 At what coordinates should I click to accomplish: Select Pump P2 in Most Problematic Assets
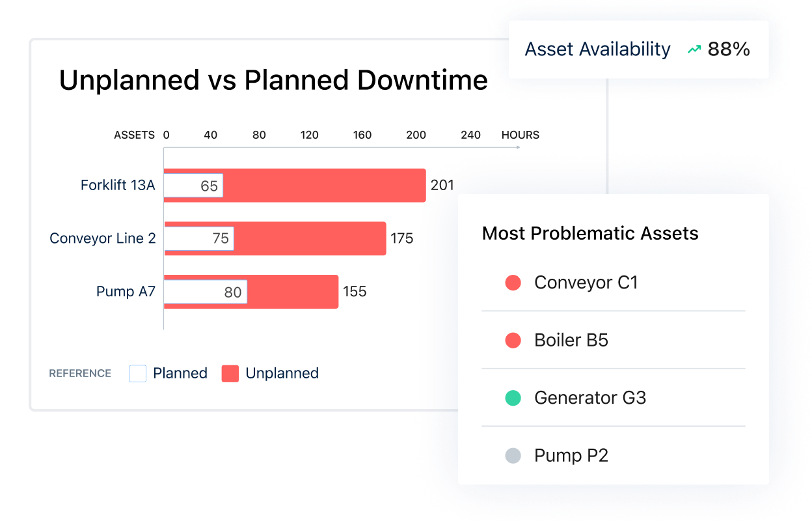click(613, 455)
